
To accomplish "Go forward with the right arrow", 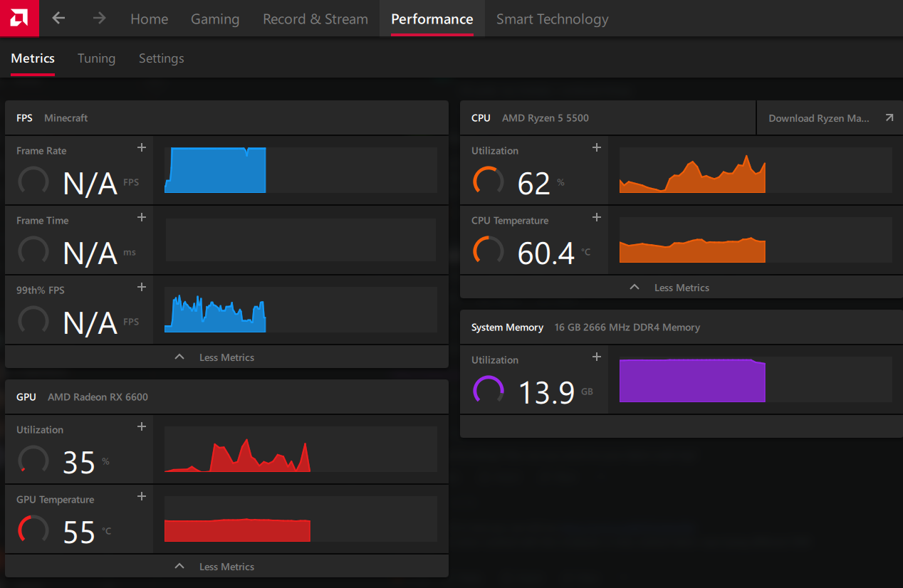I will (99, 19).
